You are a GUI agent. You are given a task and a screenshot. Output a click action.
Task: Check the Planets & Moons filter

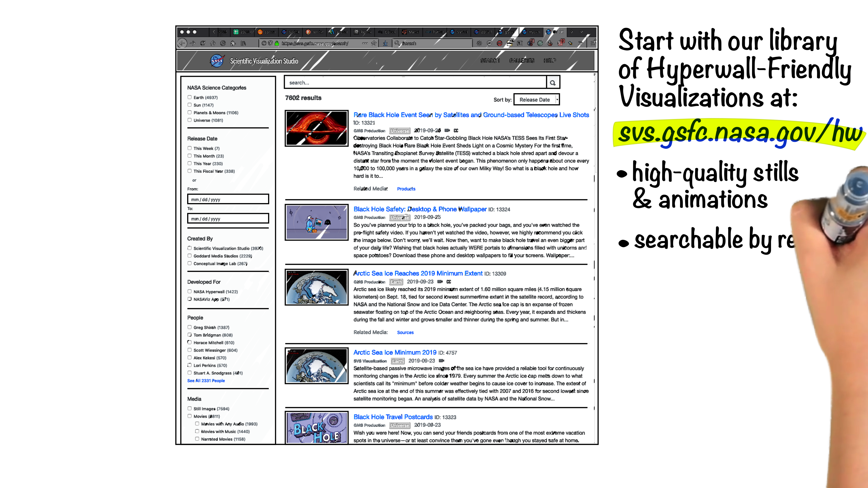coord(190,113)
